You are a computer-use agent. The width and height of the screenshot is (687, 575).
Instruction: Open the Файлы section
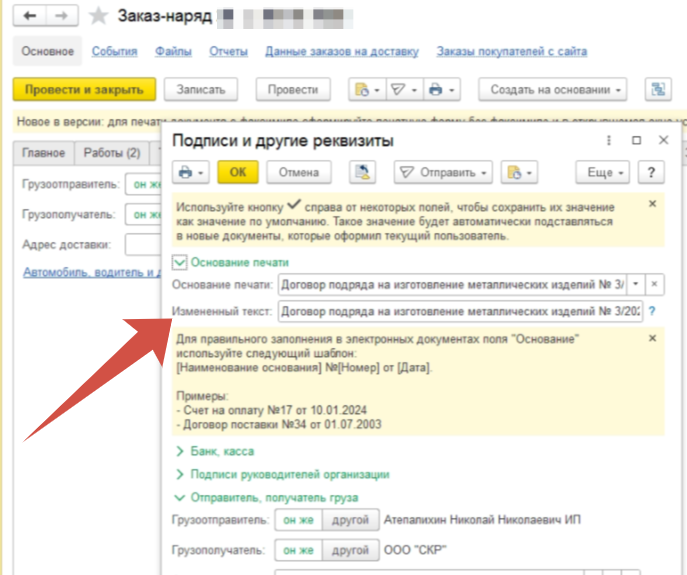click(x=173, y=51)
